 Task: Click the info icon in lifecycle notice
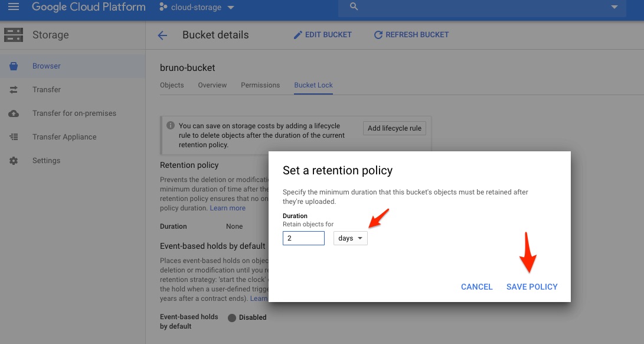click(171, 126)
